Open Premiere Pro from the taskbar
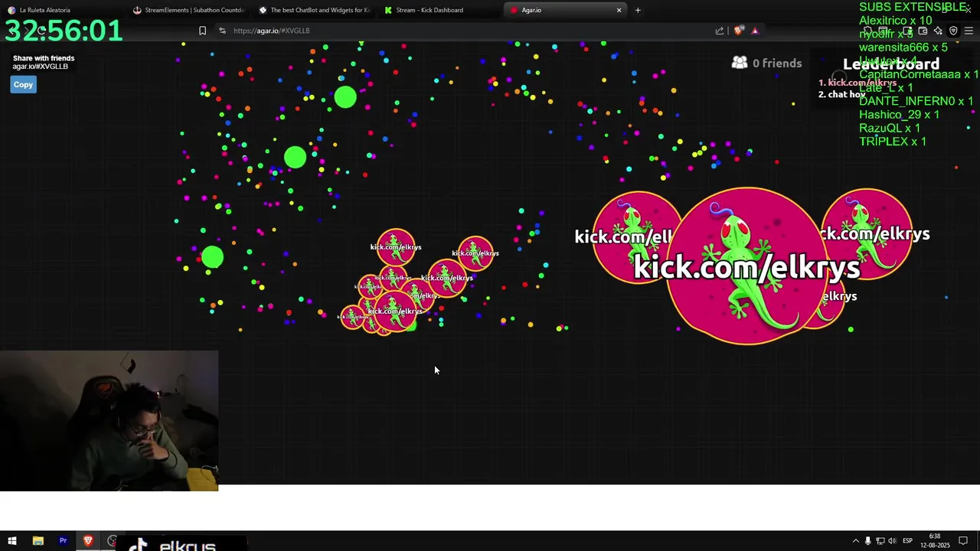Viewport: 980px width, 551px height. click(x=63, y=541)
